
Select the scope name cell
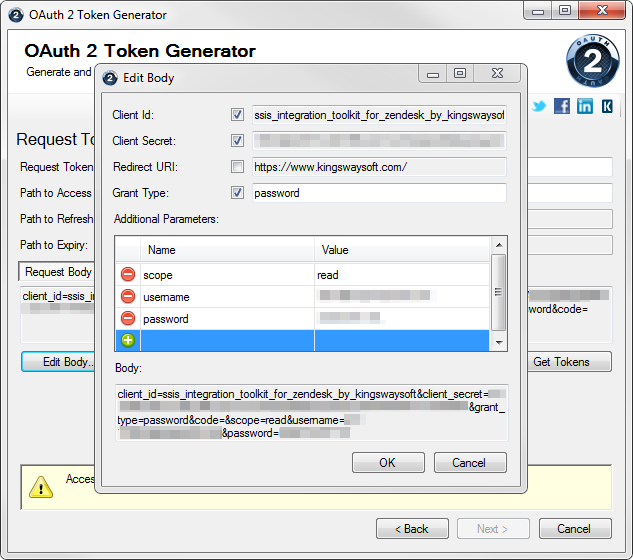coord(227,275)
